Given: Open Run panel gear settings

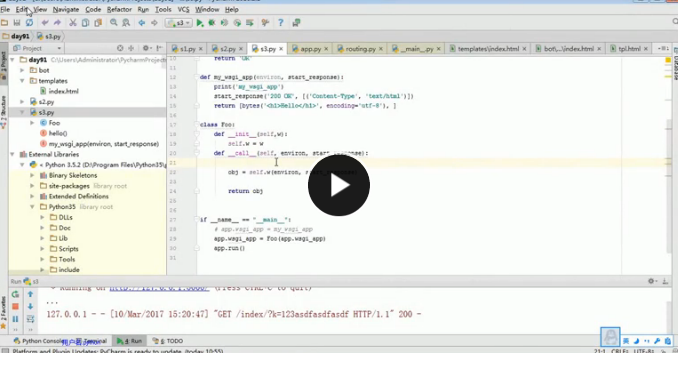Looking at the screenshot, I should (652, 281).
